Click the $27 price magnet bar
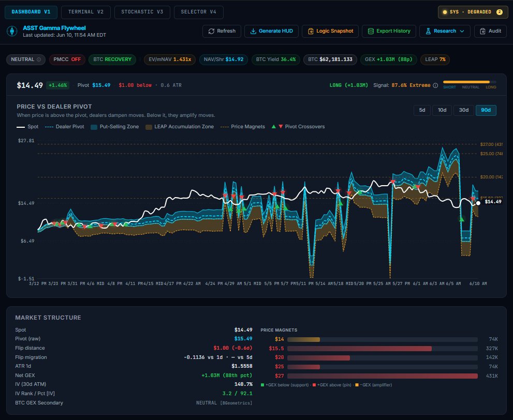This screenshot has height=420, width=513. [x=382, y=376]
